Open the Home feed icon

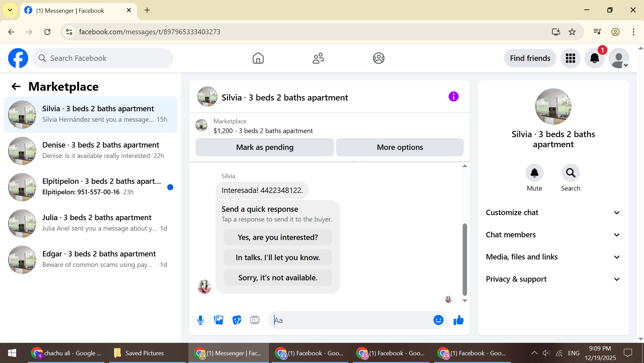coord(258,58)
